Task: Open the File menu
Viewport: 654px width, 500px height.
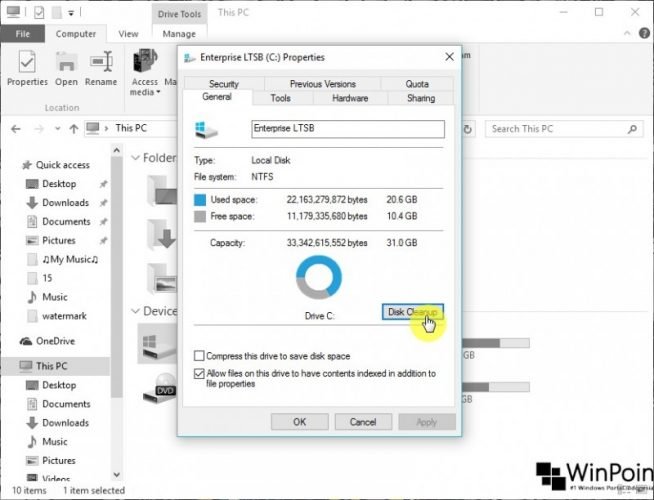Action: click(x=23, y=34)
